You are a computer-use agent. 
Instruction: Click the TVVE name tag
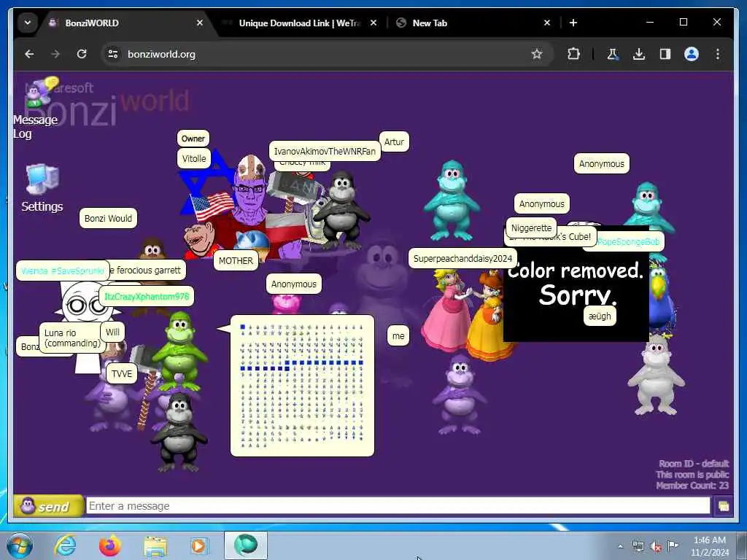pyautogui.click(x=122, y=373)
